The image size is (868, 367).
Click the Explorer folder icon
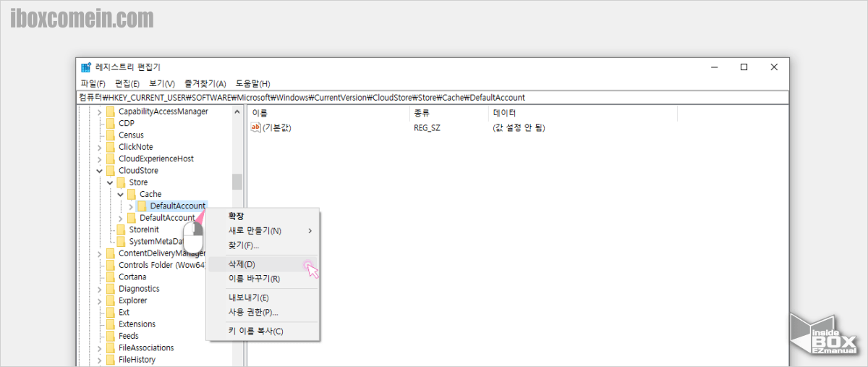(111, 300)
